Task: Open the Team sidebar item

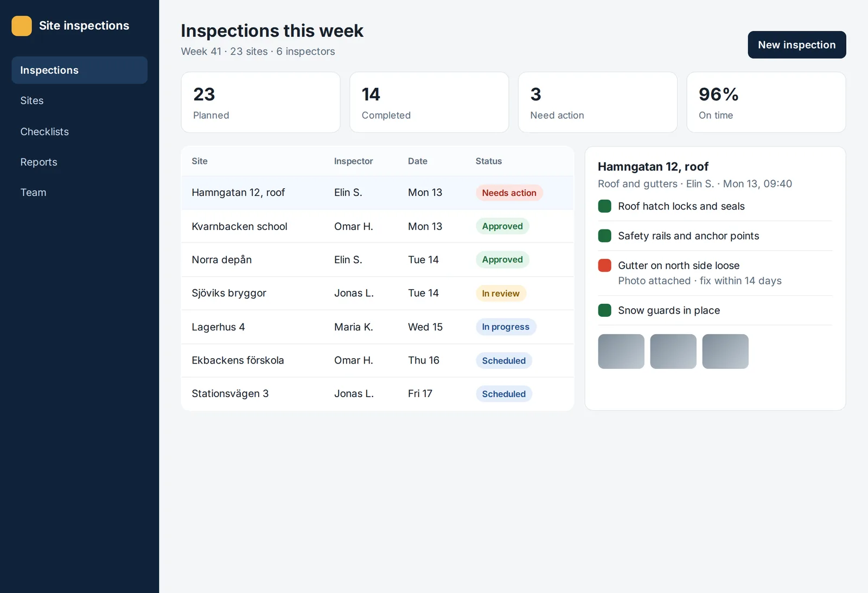Action: pyautogui.click(x=79, y=192)
